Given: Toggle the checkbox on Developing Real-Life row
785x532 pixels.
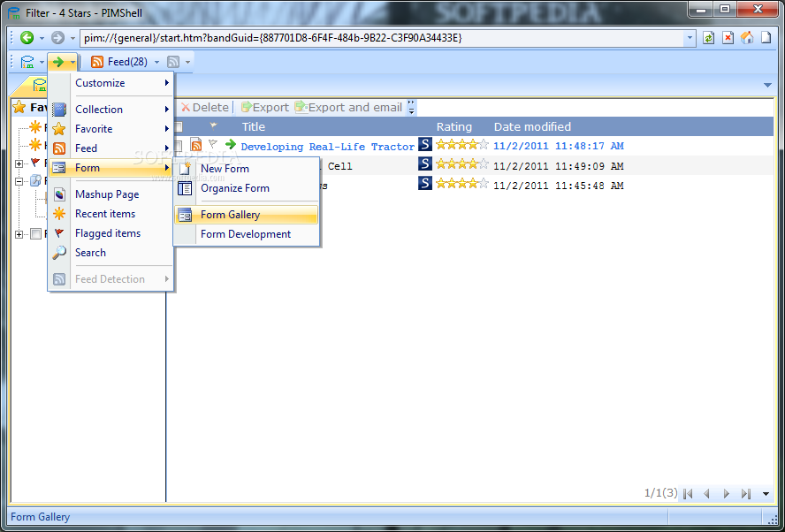Looking at the screenshot, I should 178,146.
